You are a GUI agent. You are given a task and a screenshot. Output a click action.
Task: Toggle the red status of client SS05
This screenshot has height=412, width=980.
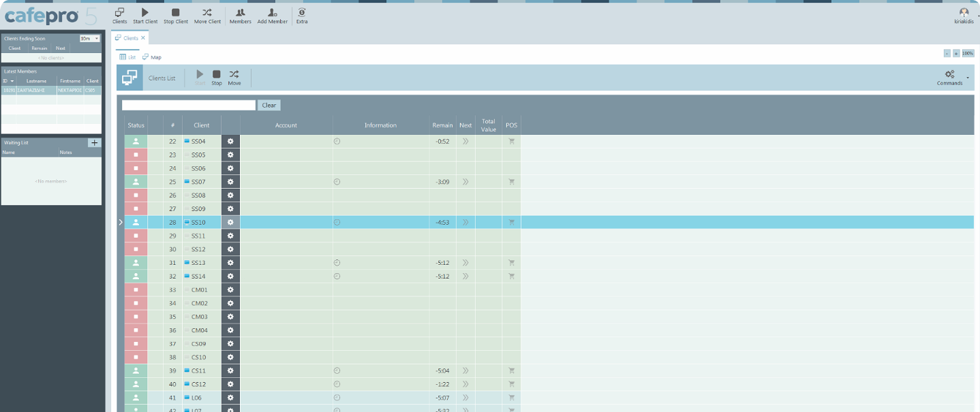pyautogui.click(x=136, y=155)
